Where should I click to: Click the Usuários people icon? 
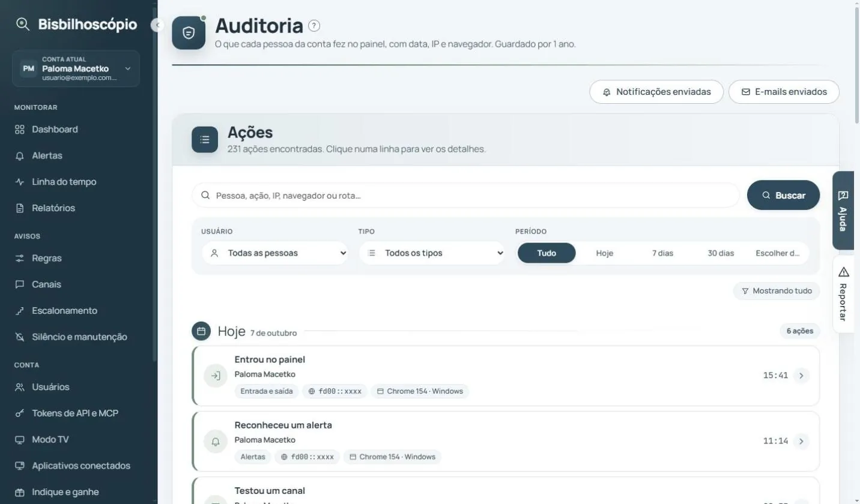point(20,387)
